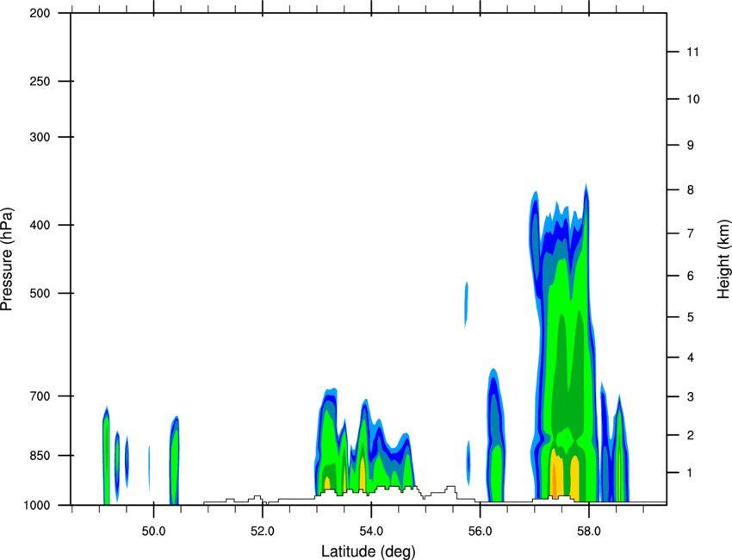Click the 5 km height tick label
The image size is (732, 560).
691,317
